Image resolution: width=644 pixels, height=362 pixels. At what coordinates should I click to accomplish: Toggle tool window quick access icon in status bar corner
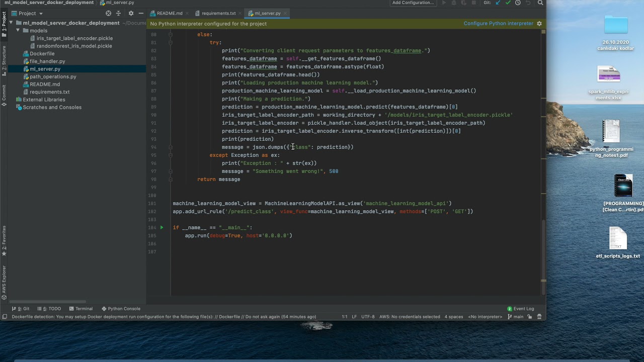point(5,317)
